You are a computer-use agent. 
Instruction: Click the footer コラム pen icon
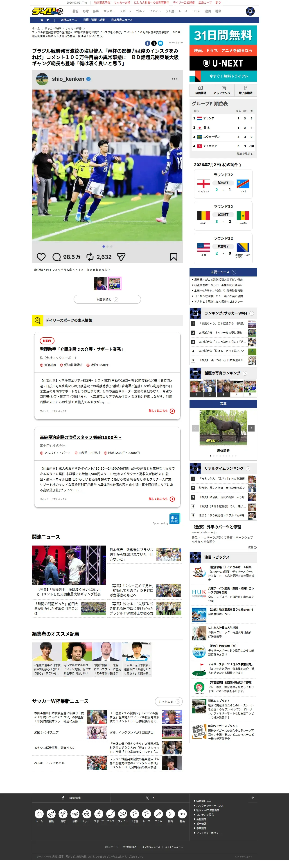click(x=158, y=814)
